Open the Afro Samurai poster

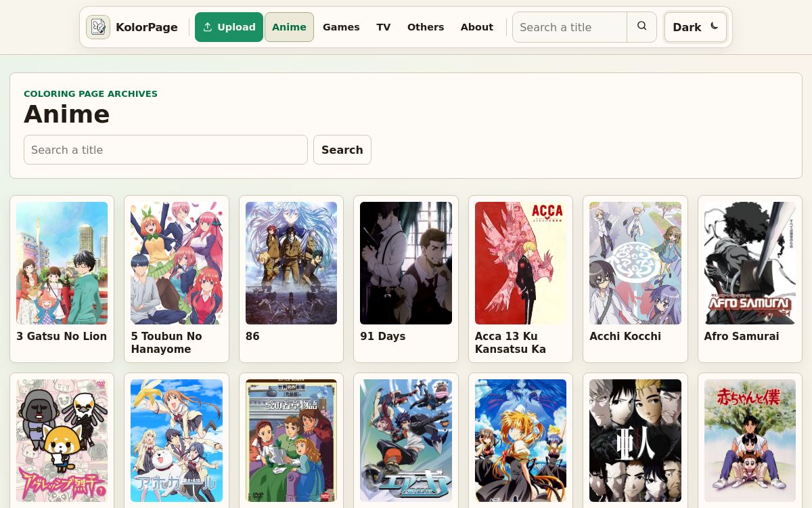tap(750, 263)
